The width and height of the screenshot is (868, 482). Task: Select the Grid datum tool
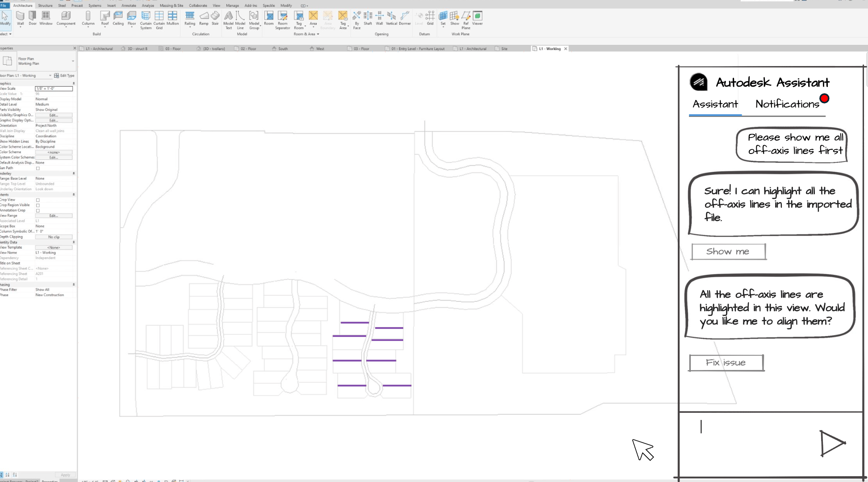tap(430, 18)
